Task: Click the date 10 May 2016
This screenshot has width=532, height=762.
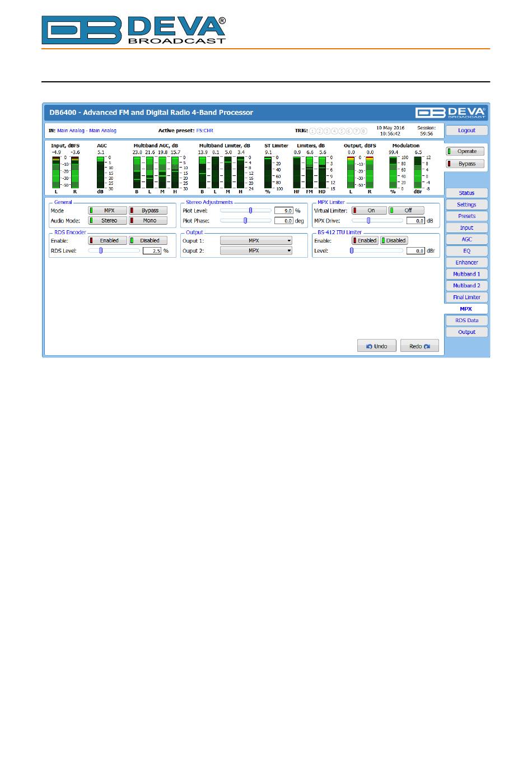Action: (390, 128)
